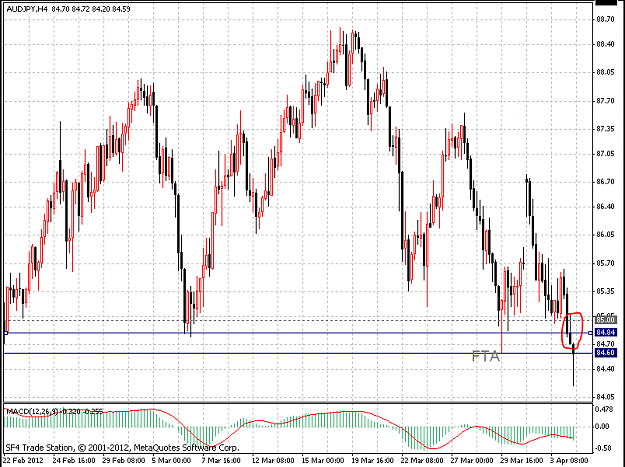Image resolution: width=625 pixels, height=467 pixels.
Task: Click the SF4 Trade Station copyright text
Action: click(122, 448)
